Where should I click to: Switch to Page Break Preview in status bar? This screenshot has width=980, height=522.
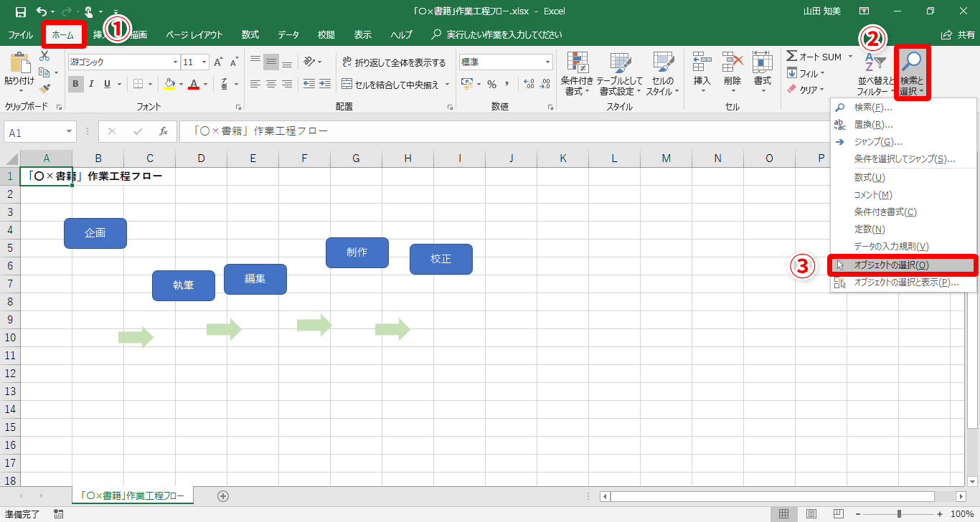(x=839, y=513)
